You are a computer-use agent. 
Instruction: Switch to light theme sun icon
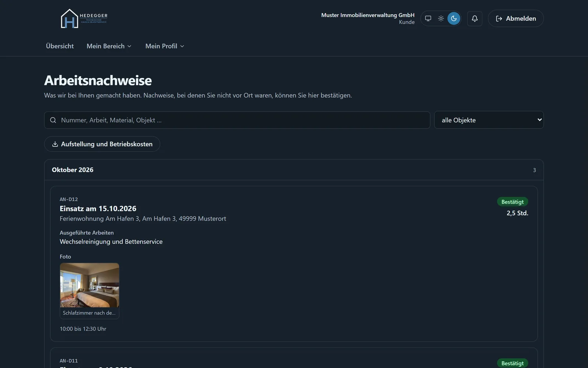pyautogui.click(x=441, y=18)
